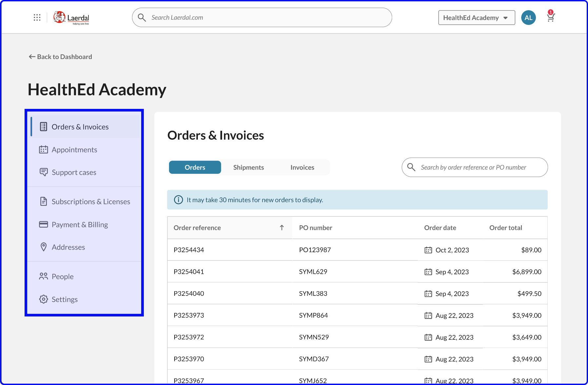
Task: Expand the HealthEd Academy account dropdown
Action: tap(476, 18)
